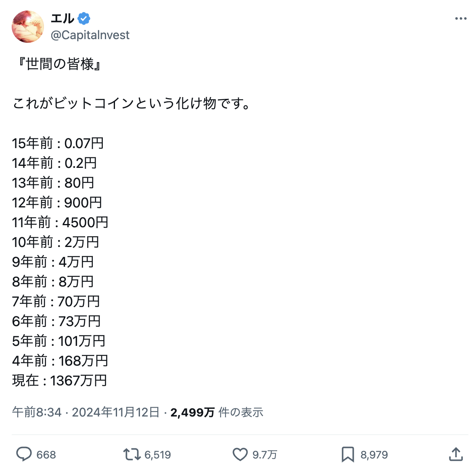
Task: Expand the ellipsis dropdown in the top corner
Action: 460,18
